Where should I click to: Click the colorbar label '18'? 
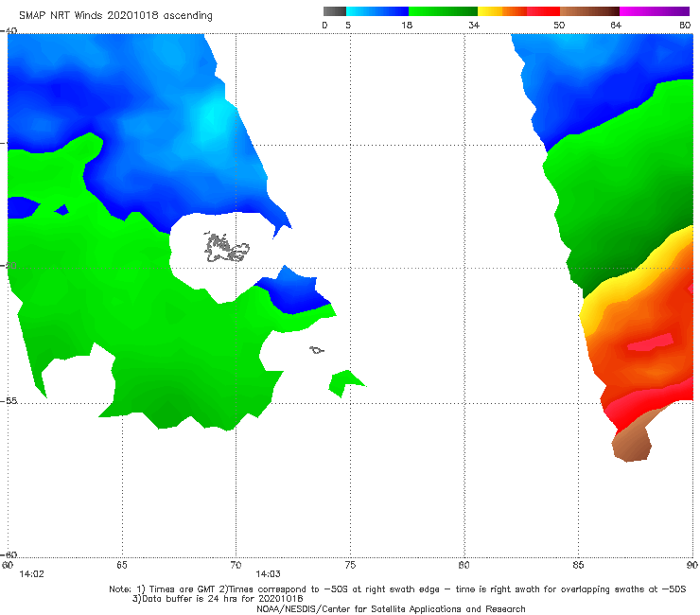point(407,25)
